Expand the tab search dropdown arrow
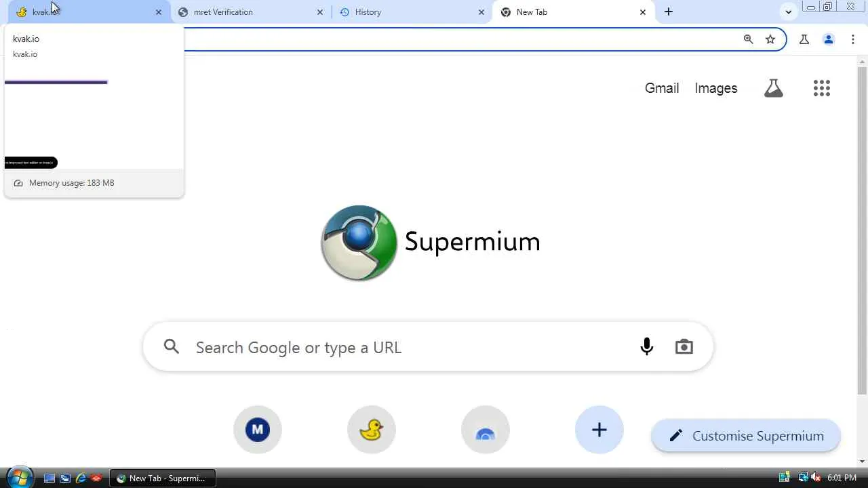Screen dimensions: 868x488 tap(788, 12)
